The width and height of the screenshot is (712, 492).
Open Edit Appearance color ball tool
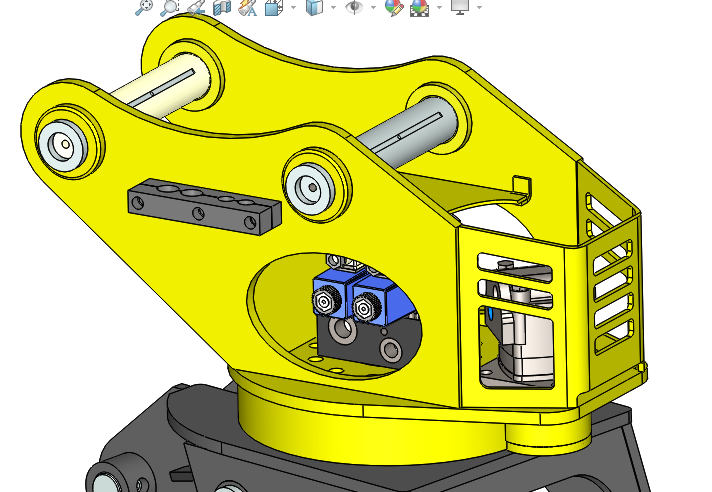coord(394,8)
